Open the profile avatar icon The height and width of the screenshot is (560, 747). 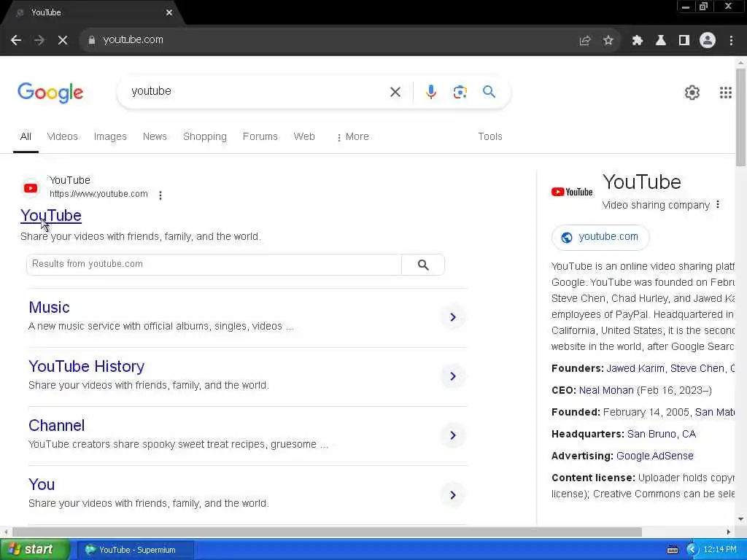(708, 41)
